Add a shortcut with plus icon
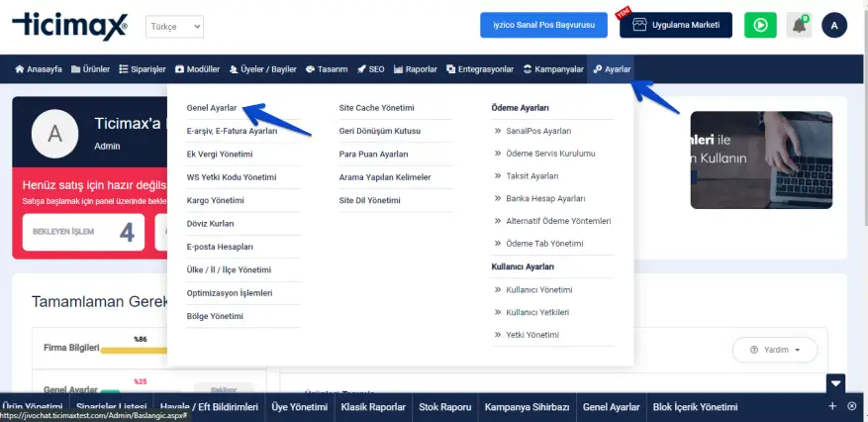The height and width of the screenshot is (422, 868). point(832,406)
